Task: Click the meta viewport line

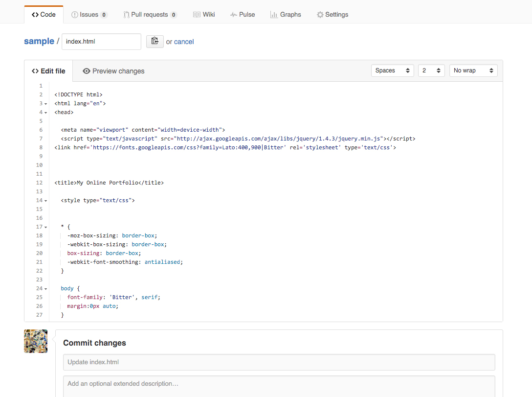Action: (143, 130)
